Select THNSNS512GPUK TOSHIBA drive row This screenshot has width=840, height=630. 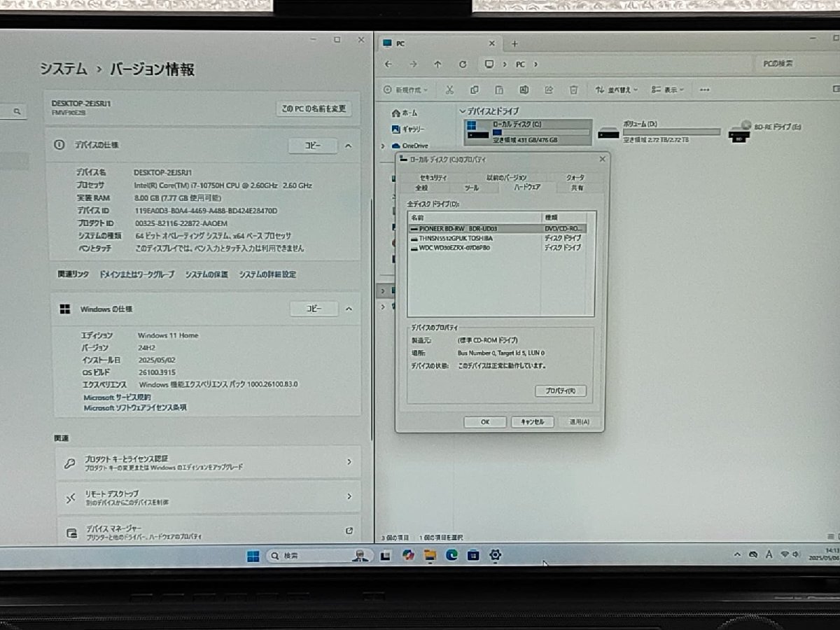497,238
